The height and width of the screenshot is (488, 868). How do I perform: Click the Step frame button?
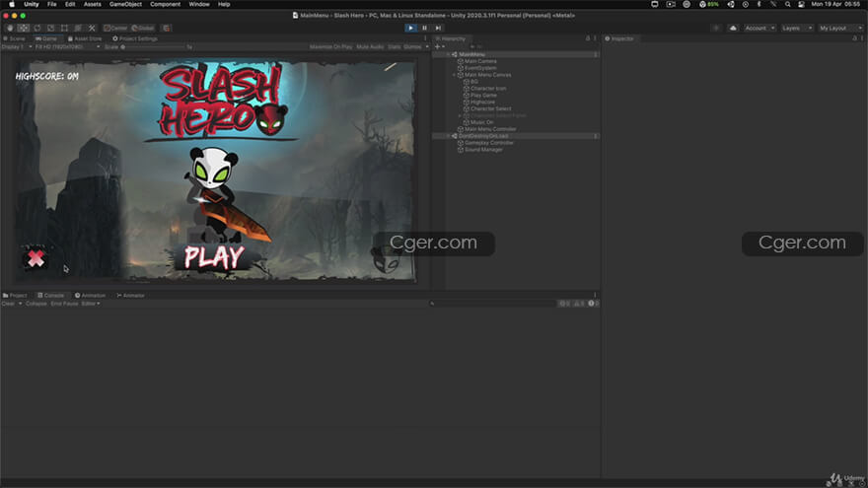tap(438, 28)
